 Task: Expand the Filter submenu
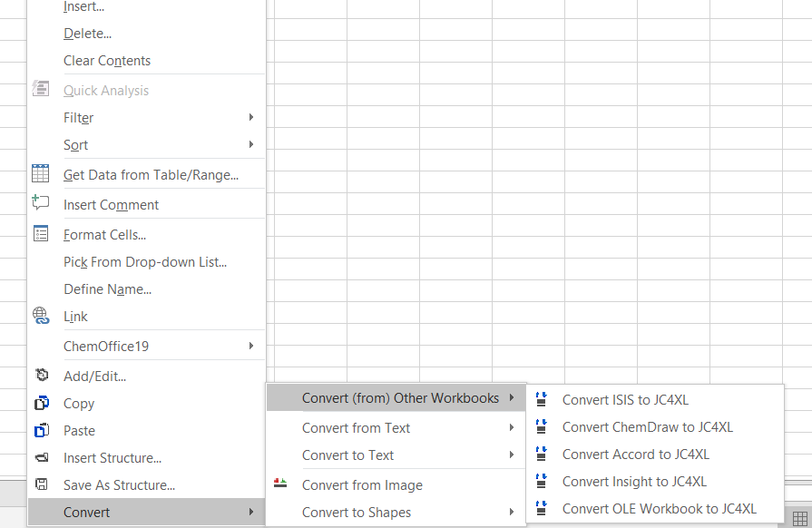(x=250, y=117)
